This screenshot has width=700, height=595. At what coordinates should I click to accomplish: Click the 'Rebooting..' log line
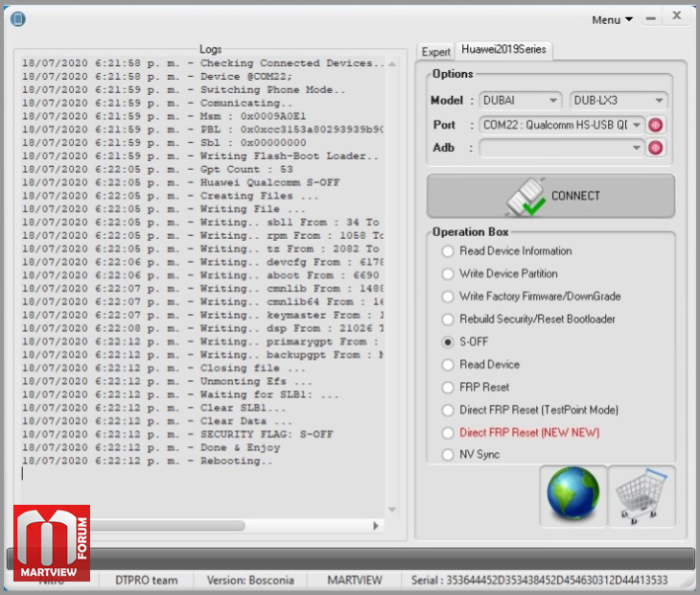pyautogui.click(x=147, y=461)
